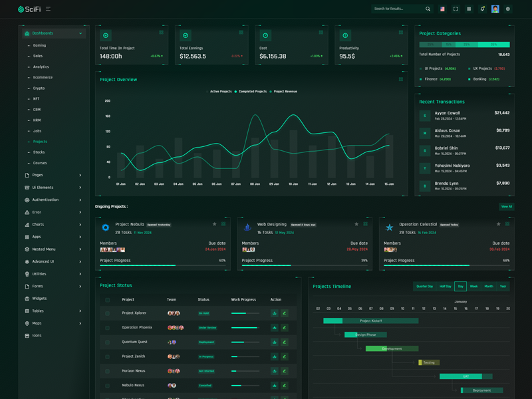This screenshot has height=399, width=532.
Task: Enter fullscreen mode via header icon
Action: 456,9
